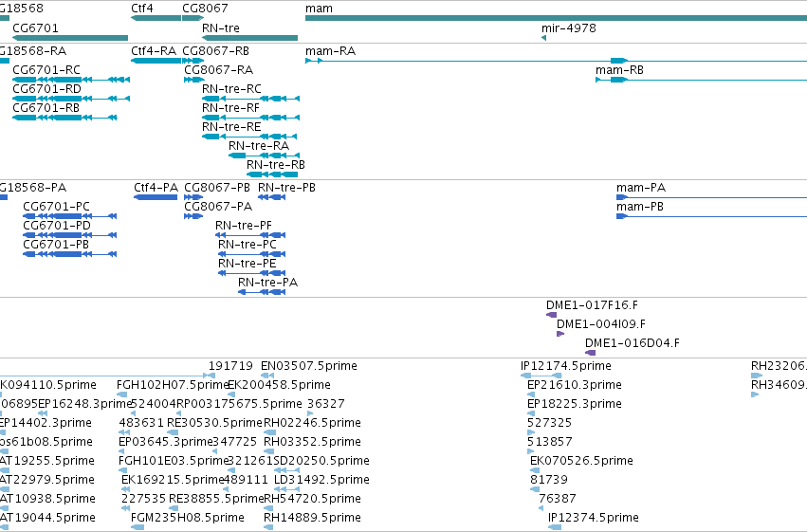807x532 pixels.
Task: Select the DME1-017F16.F clone label
Action: 592,305
